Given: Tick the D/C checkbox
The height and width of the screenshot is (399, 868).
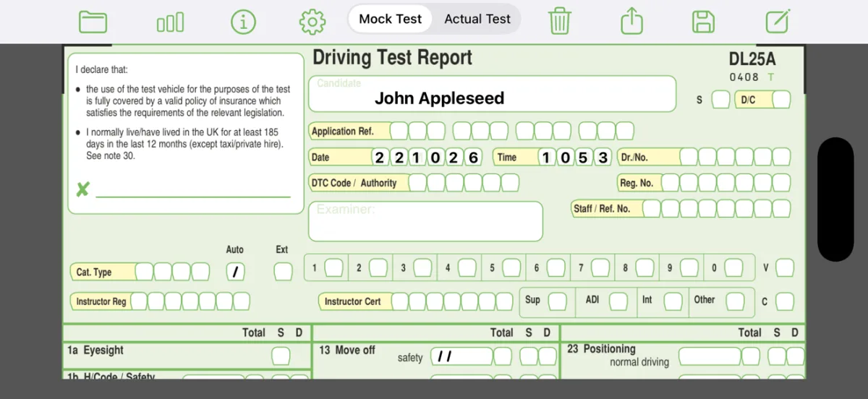Looking at the screenshot, I should click(781, 100).
